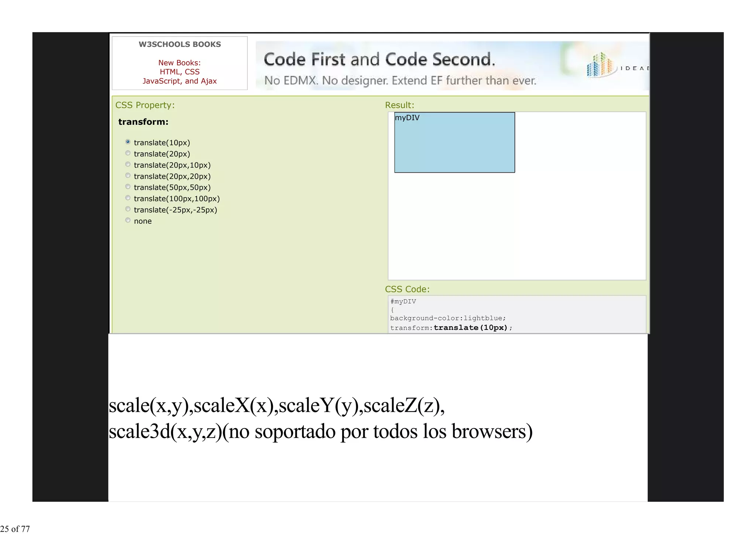Click the background-color:lightblue code line

(448, 318)
